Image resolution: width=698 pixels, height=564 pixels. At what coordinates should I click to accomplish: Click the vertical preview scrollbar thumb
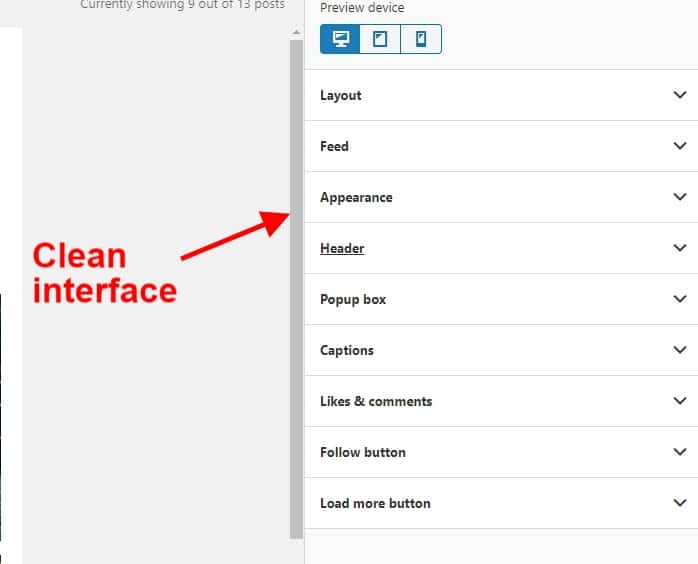click(x=296, y=289)
